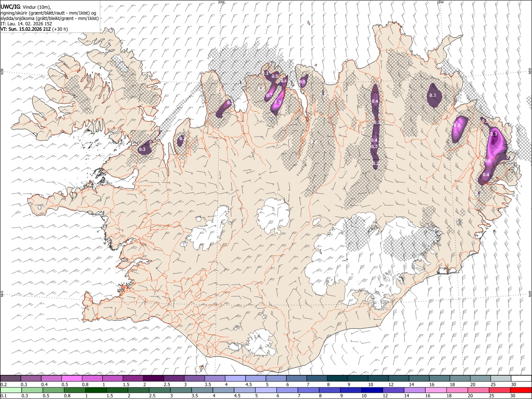
Task: Select the rain legend swatch starting at 25
Action: (x=500, y=390)
